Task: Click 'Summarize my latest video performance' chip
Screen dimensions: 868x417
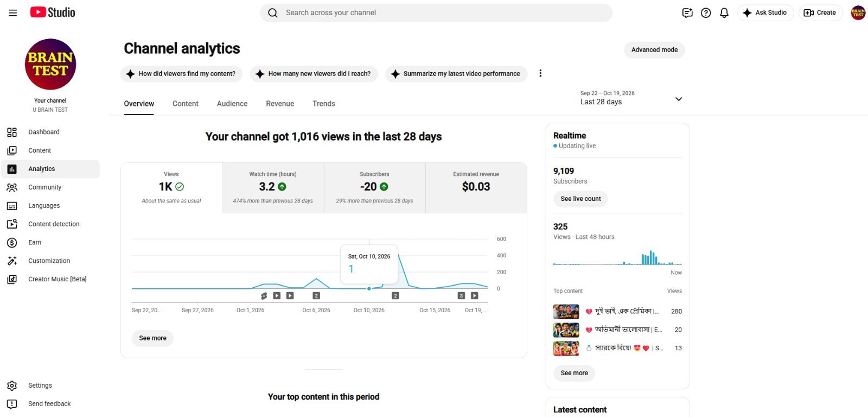Action: pos(456,74)
